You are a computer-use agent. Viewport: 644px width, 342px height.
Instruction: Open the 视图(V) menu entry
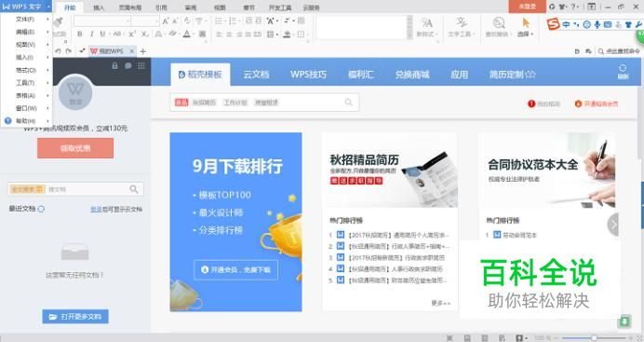(x=26, y=45)
